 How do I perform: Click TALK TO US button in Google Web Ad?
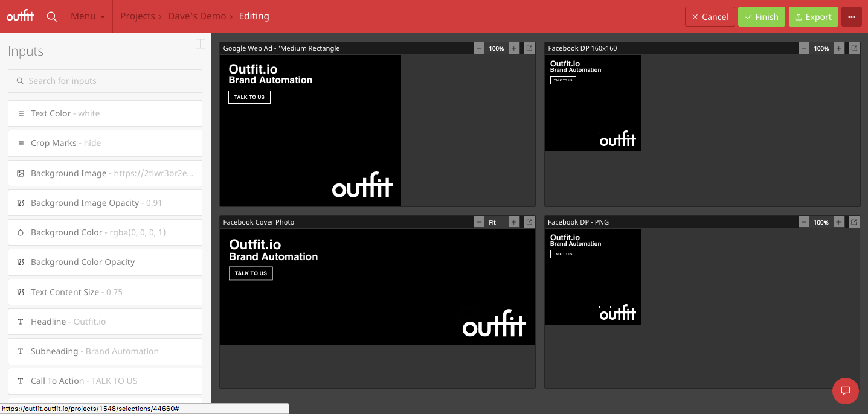point(249,97)
